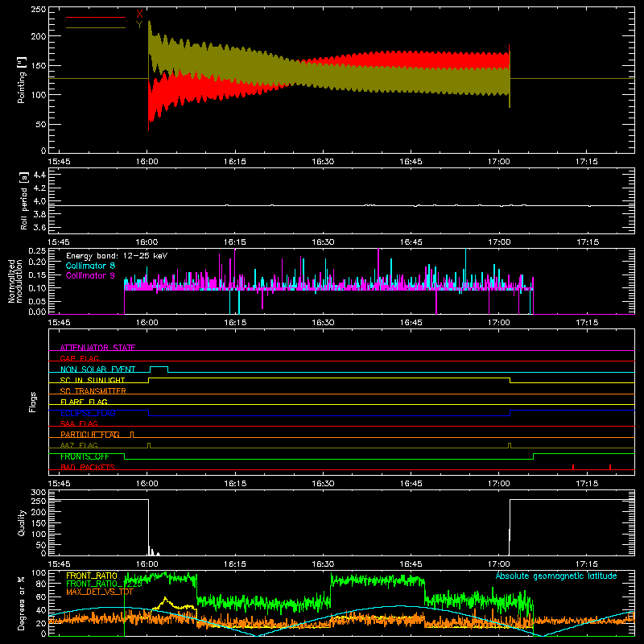Select the red X legend label

[x=139, y=14]
